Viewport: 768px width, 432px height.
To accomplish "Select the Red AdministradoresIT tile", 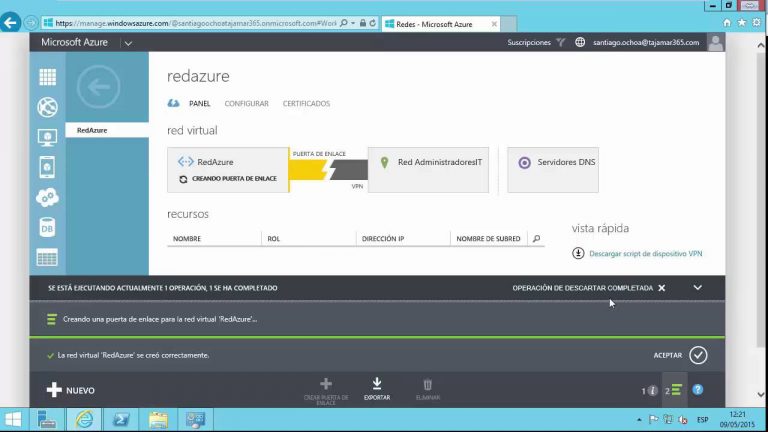I will click(428, 170).
